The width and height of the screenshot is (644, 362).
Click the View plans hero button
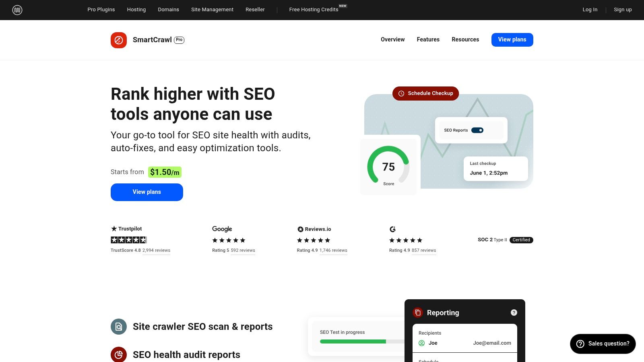pos(147,192)
